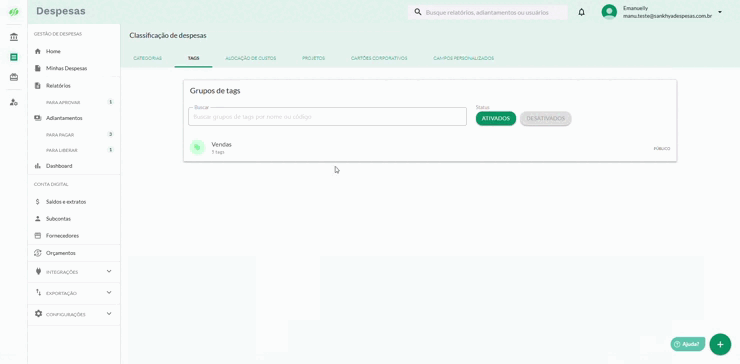Click the green plus floating button

coord(720,344)
